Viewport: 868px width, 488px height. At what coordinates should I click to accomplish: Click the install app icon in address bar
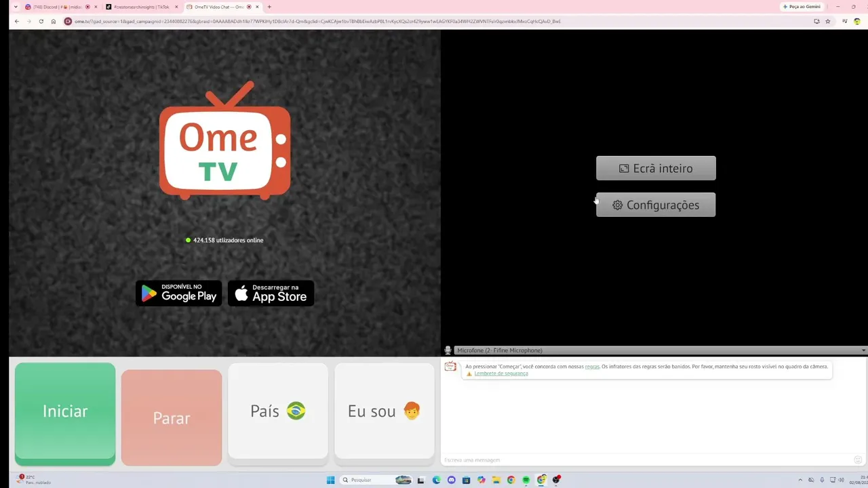pos(816,21)
